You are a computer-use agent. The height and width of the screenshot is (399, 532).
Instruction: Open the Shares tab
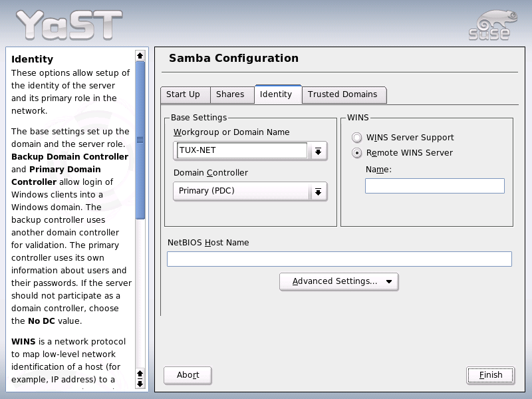coord(232,94)
